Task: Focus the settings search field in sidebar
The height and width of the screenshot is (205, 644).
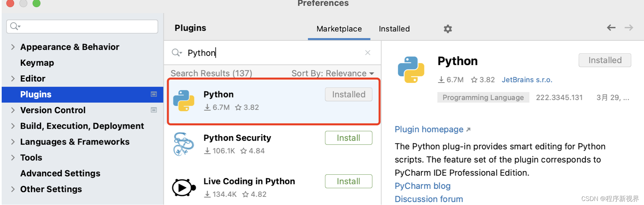Action: (82, 26)
